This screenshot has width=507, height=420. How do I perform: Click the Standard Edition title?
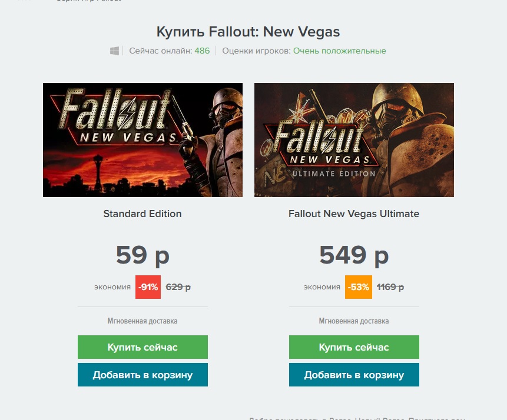(x=143, y=214)
